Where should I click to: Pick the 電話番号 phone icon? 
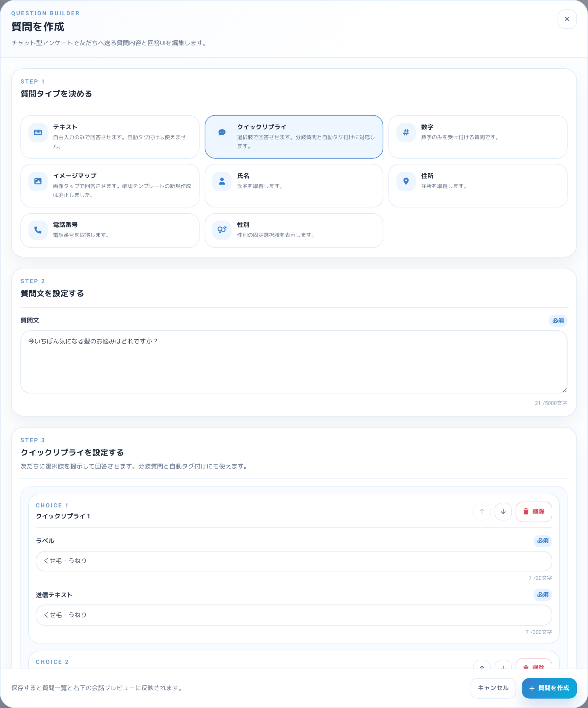[38, 230]
